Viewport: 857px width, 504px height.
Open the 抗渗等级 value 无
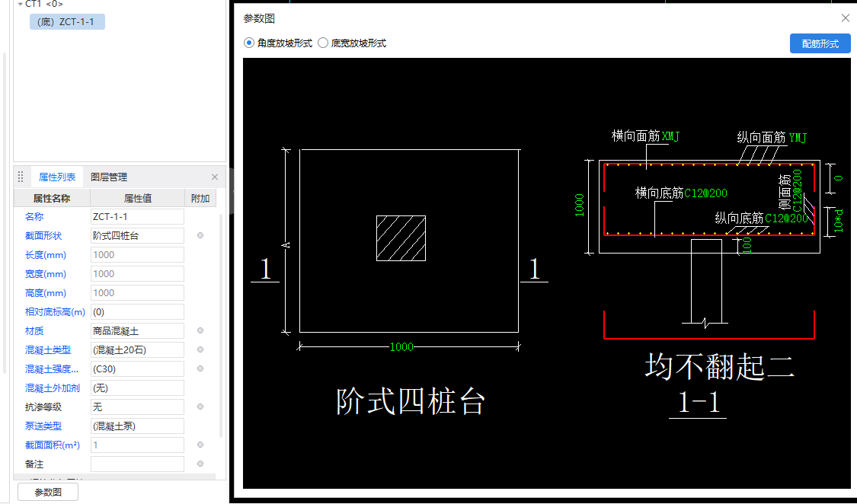tap(137, 407)
